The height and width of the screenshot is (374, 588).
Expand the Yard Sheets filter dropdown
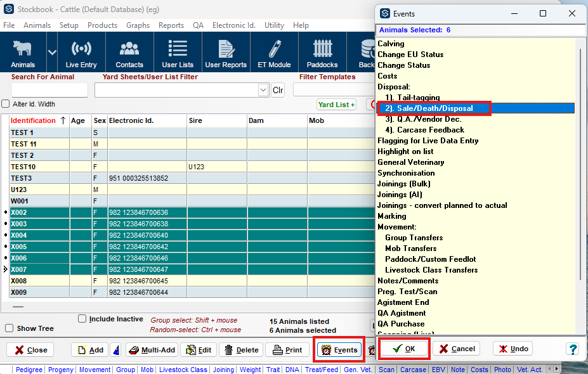click(263, 91)
